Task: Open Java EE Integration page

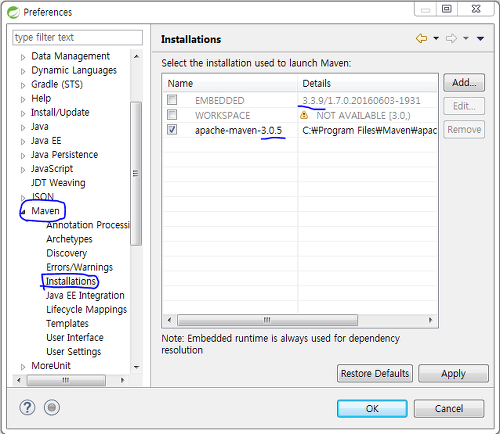Action: (85, 295)
